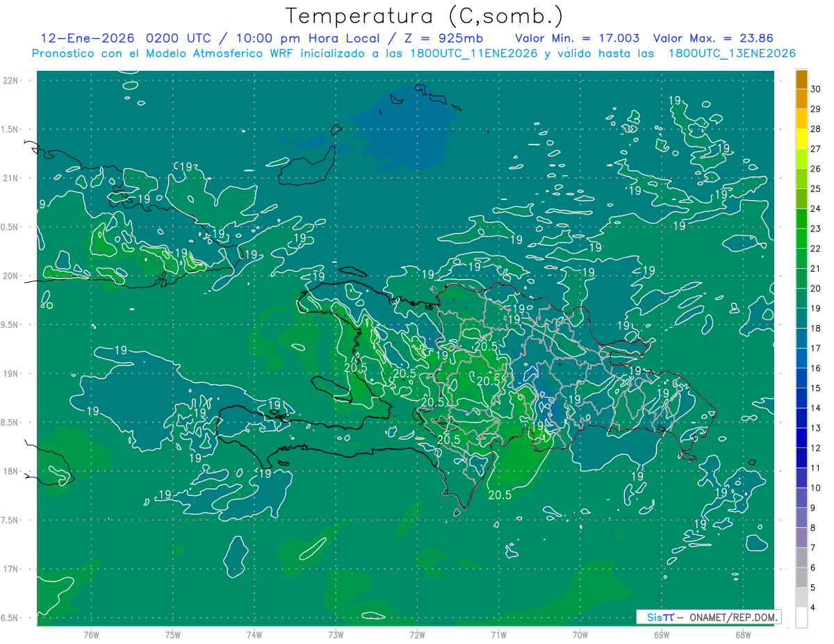Screen dimensions: 834x644
Task: Click the legend value "30" on the color bar
Action: point(817,89)
